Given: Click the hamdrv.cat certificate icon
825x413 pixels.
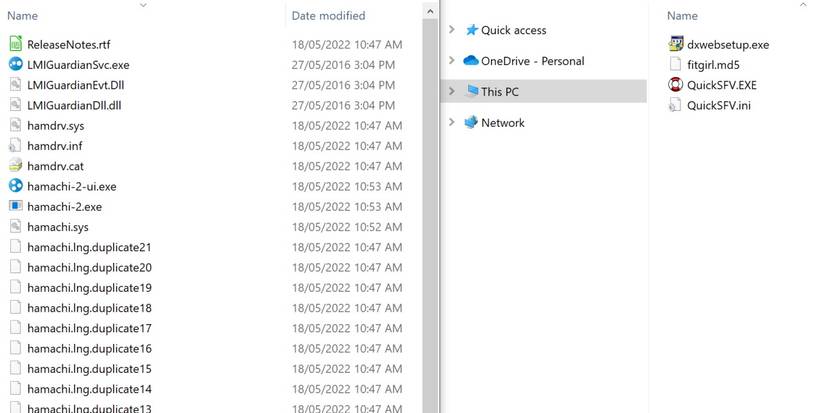Looking at the screenshot, I should coord(15,166).
